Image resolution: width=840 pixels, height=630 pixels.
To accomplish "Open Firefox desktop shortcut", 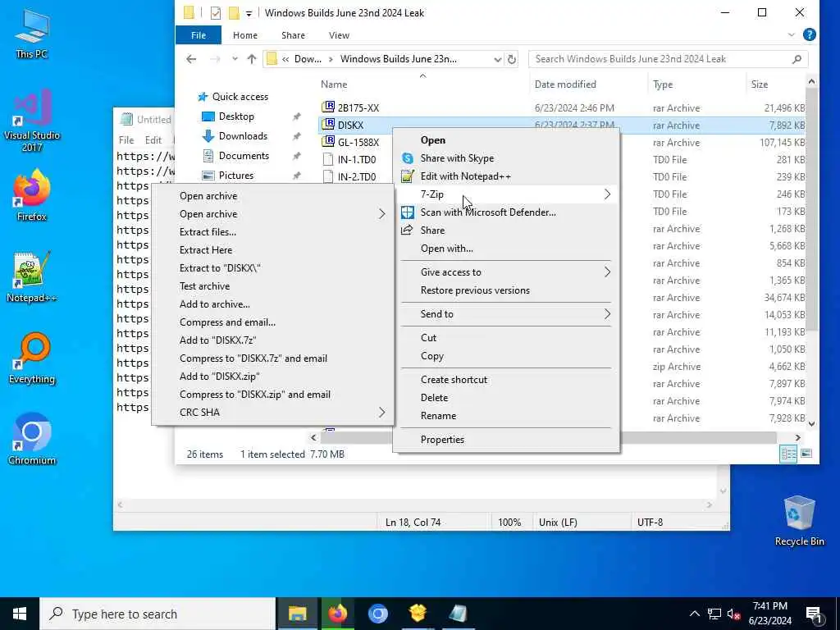I will point(32,196).
